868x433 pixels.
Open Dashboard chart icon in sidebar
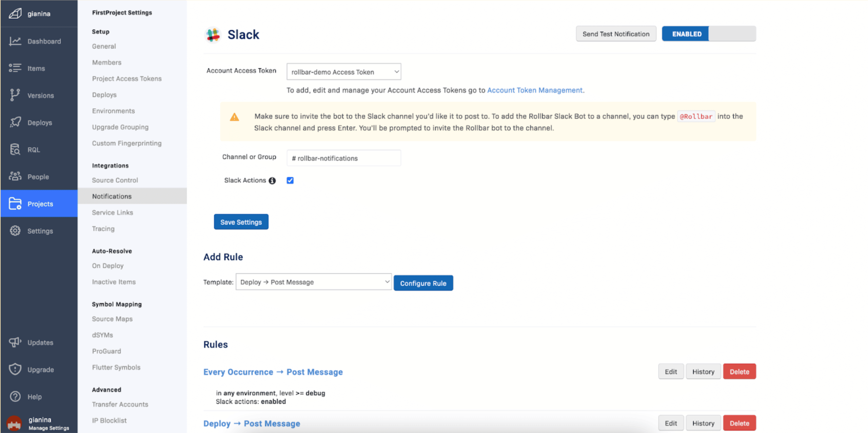click(x=15, y=41)
